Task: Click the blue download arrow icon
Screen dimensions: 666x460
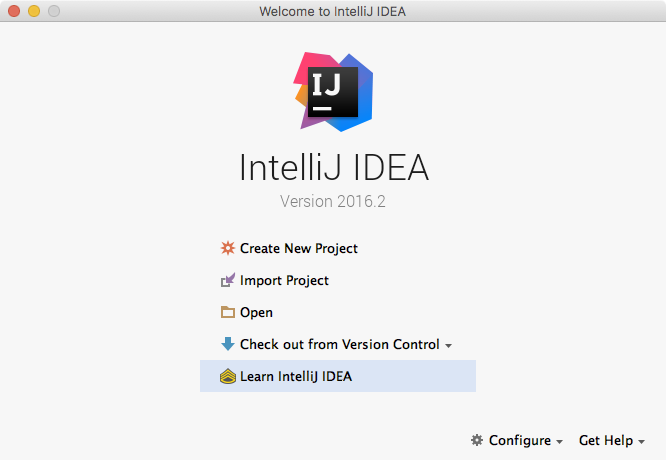Action: coord(228,344)
